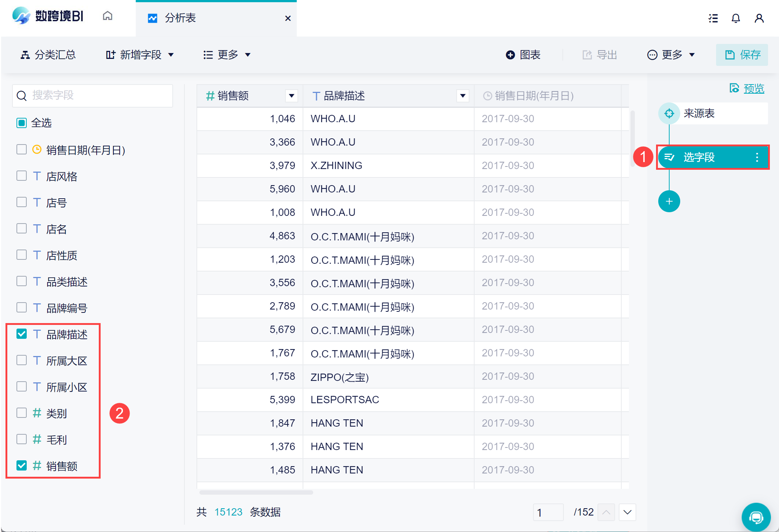Image resolution: width=779 pixels, height=532 pixels.
Task: Open the user profile icon
Action: point(759,18)
